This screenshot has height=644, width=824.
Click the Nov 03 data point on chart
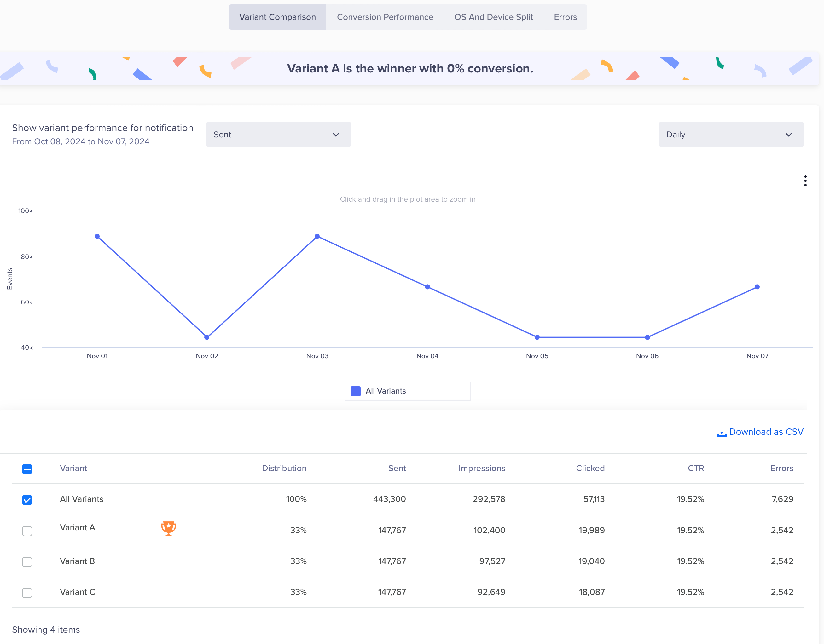tap(317, 236)
